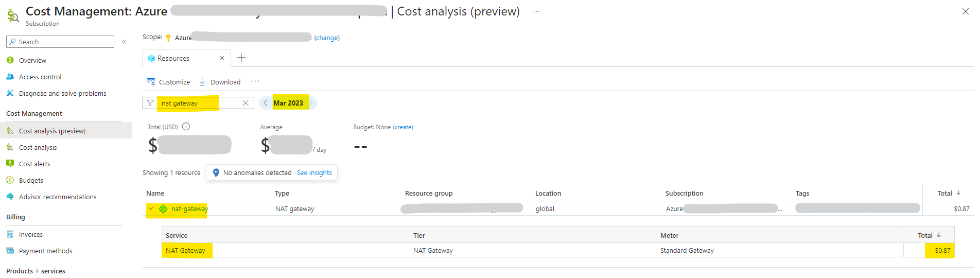
Task: Click the Access control people icon
Action: tap(10, 77)
